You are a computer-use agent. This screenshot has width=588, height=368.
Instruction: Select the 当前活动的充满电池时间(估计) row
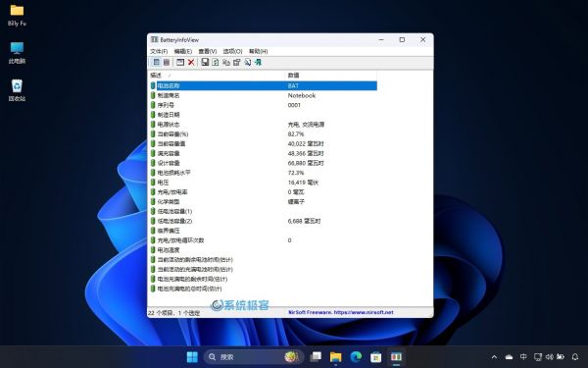point(263,270)
